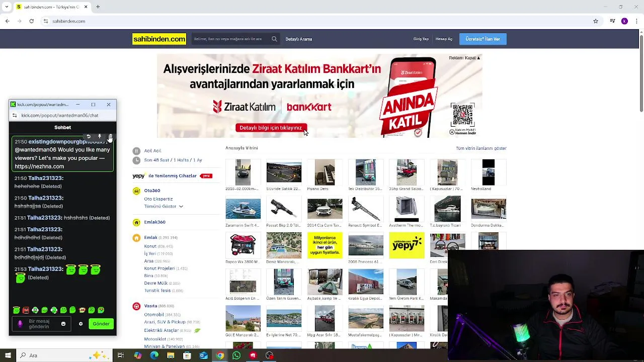Go back using the browser back arrow
This screenshot has height=362, width=644.
tap(7, 21)
